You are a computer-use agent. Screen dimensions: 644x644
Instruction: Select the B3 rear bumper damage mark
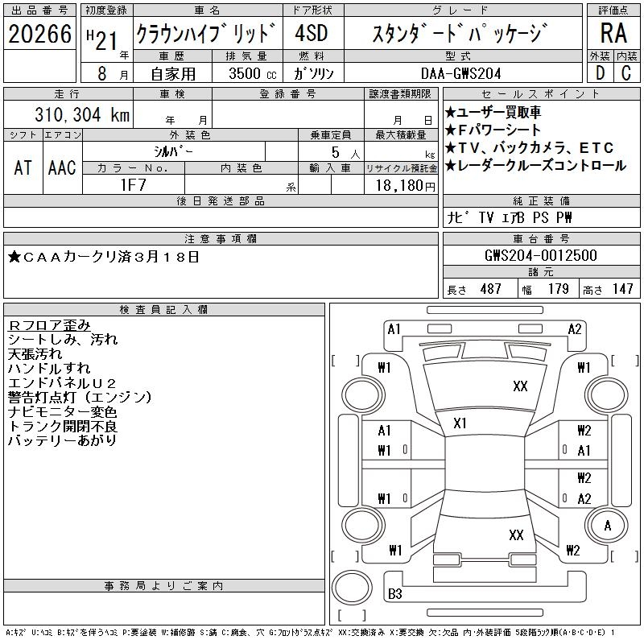394,595
